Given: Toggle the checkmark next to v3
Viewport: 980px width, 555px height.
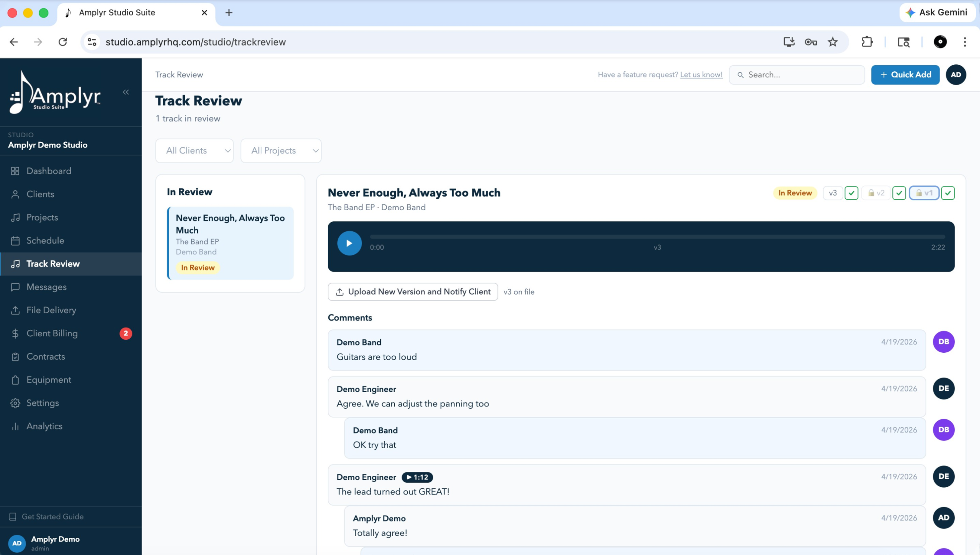Looking at the screenshot, I should pyautogui.click(x=851, y=193).
